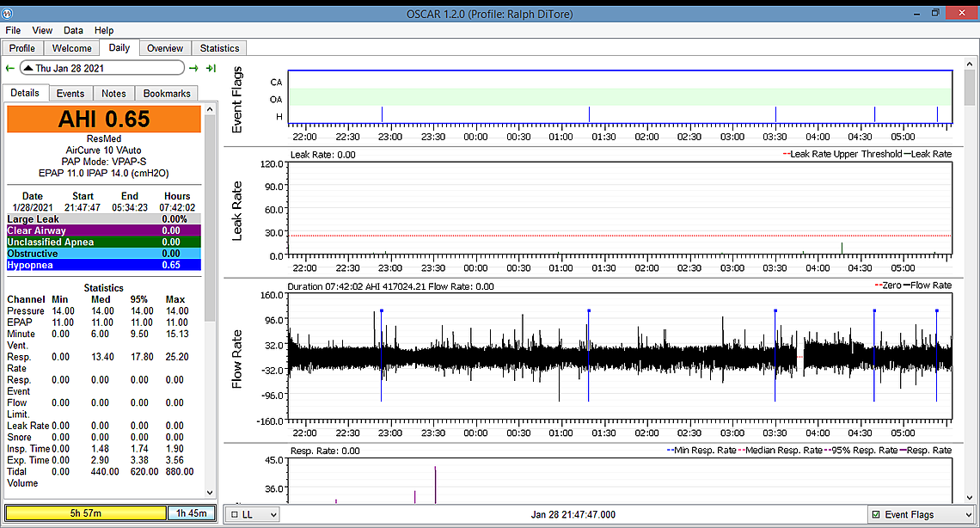The width and height of the screenshot is (980, 528).
Task: Click hypopnea flag near 04:40 in Event Flags
Action: (874, 114)
